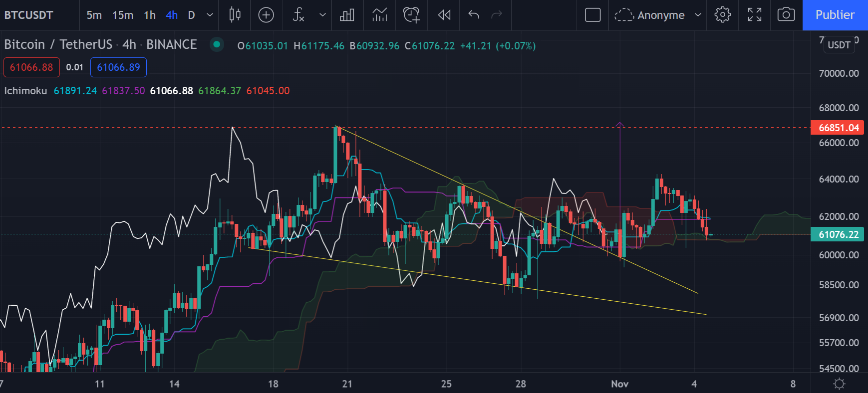Click the green market status dot

coord(217,44)
